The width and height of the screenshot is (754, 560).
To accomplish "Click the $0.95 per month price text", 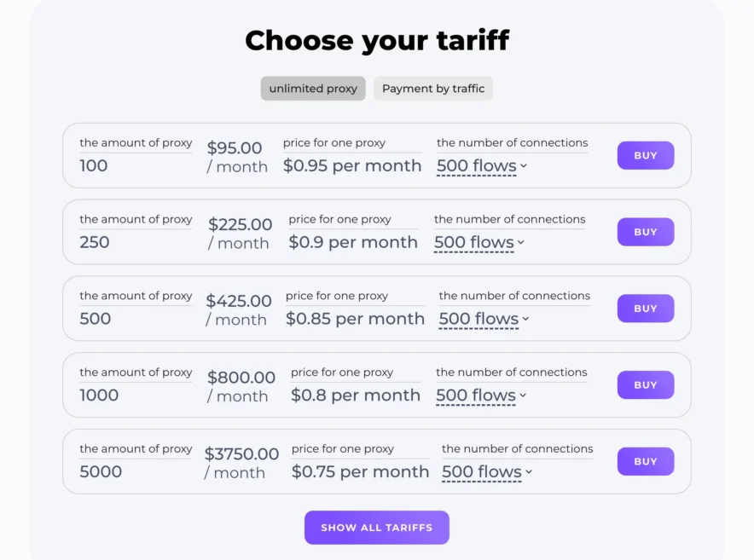I will click(352, 165).
